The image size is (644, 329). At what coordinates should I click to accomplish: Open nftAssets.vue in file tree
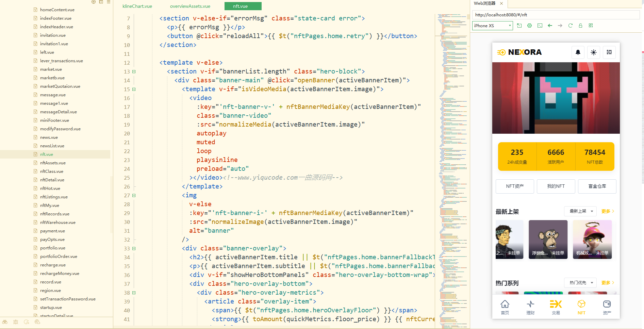53,163
